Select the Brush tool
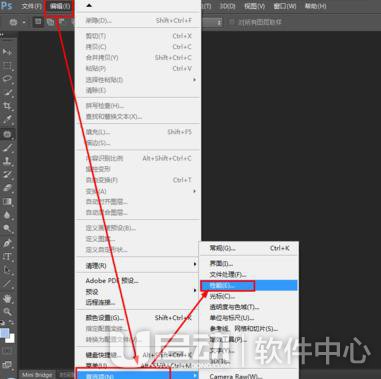Image resolution: width=381 pixels, height=379 pixels. (x=7, y=148)
